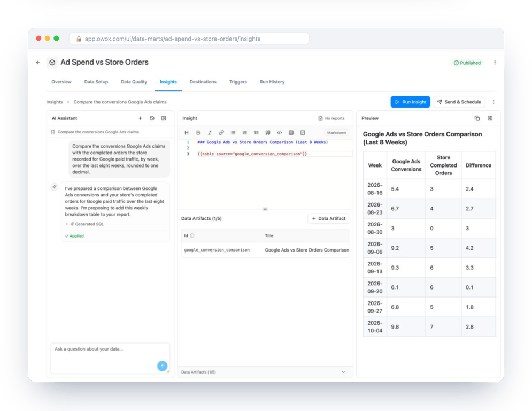Copy the preview content
This screenshot has height=411, width=532.
click(x=477, y=118)
